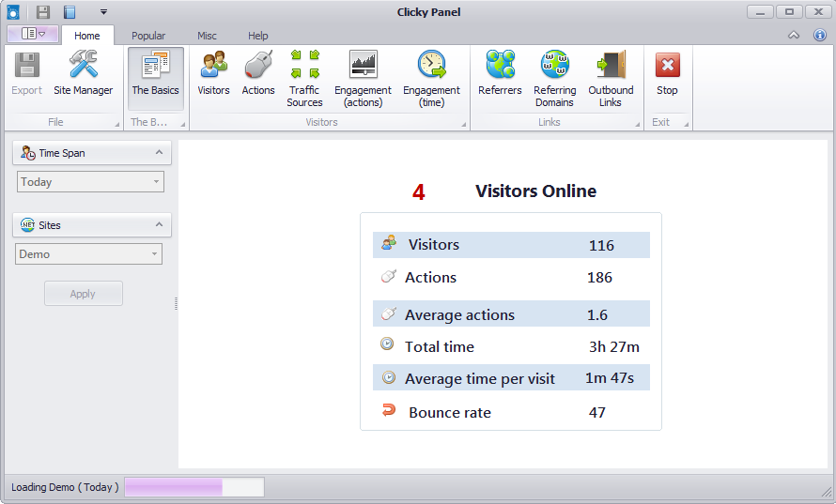Click the Clicky app icon in title bar

click(x=13, y=11)
